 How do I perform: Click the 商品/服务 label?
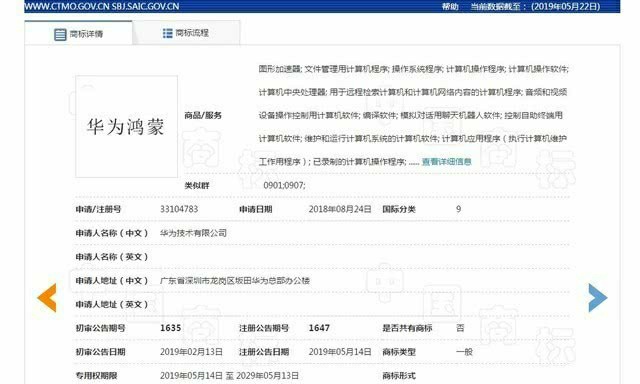pyautogui.click(x=203, y=115)
